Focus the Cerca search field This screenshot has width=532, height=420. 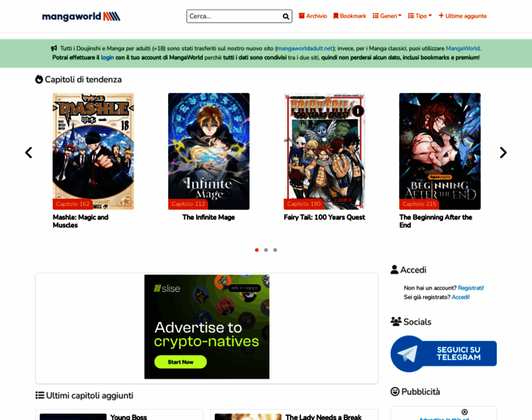point(239,16)
